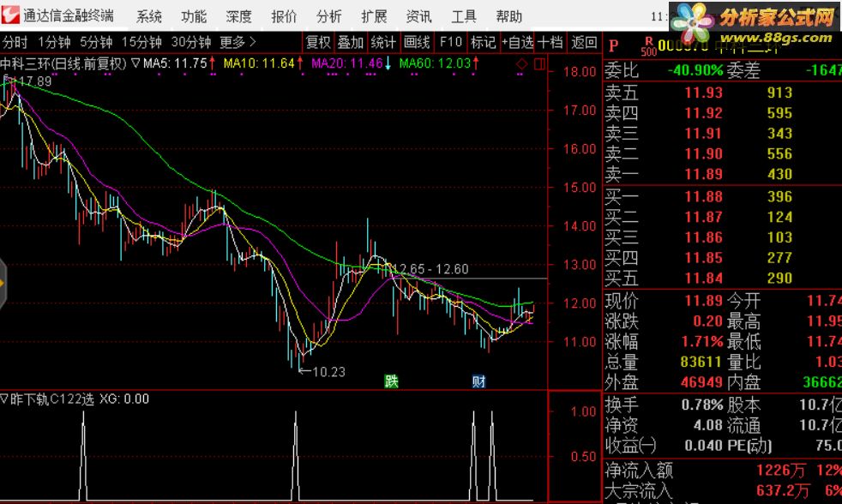The height and width of the screenshot is (504, 842).
Task: Click the 复权 button
Action: 318,42
